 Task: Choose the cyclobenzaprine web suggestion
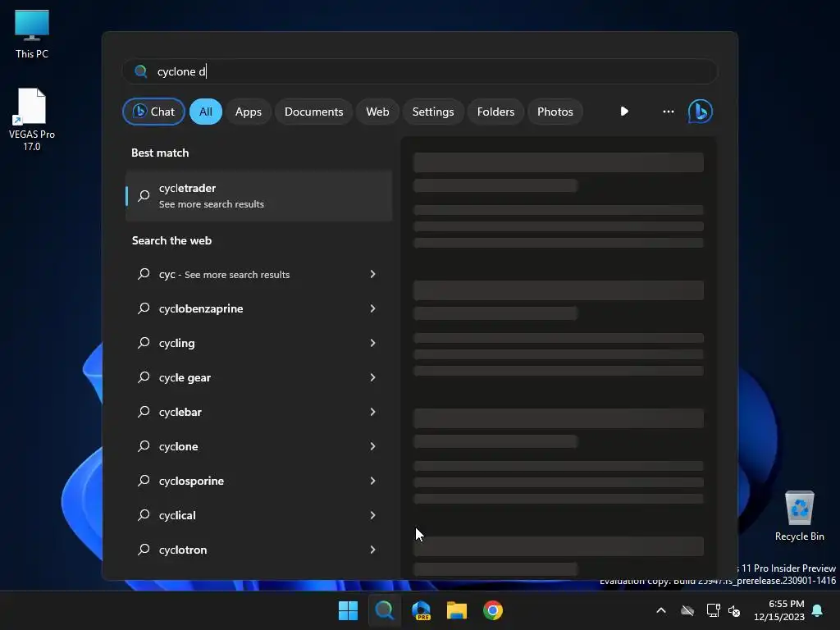pyautogui.click(x=258, y=308)
